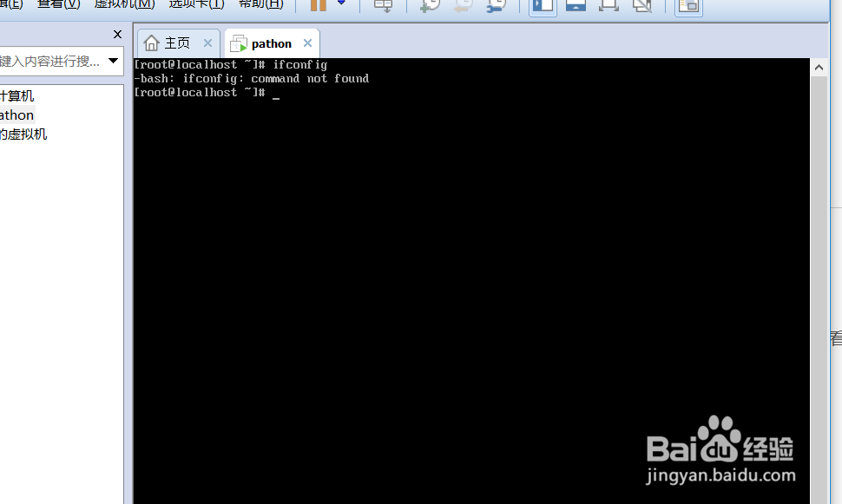Take a snapshot using the clock-plus icon
The image size is (842, 504).
(x=430, y=6)
